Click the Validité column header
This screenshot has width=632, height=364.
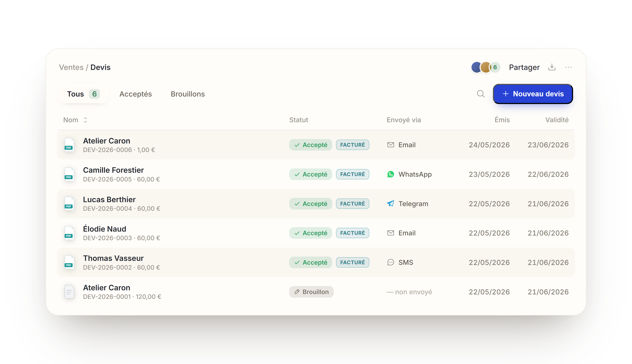[x=557, y=120]
